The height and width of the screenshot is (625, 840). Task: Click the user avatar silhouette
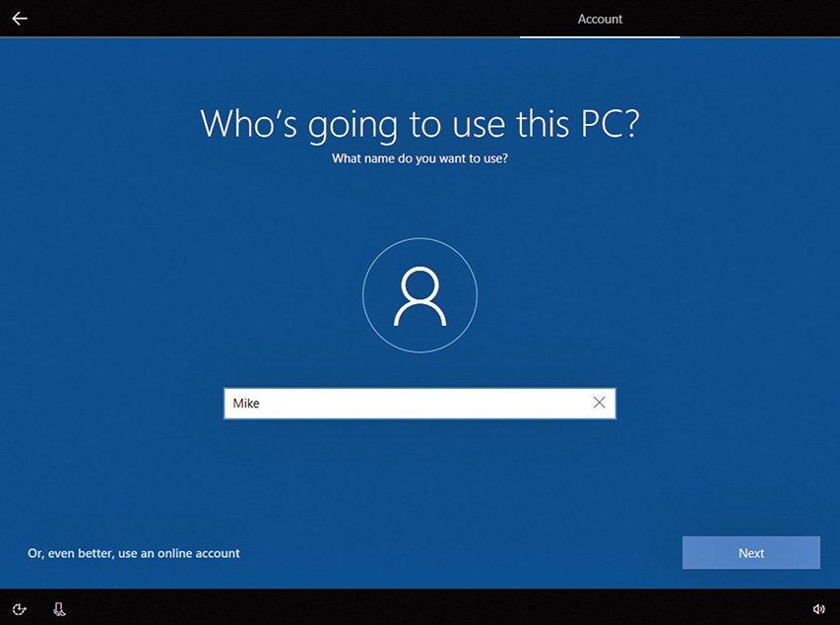pos(420,296)
